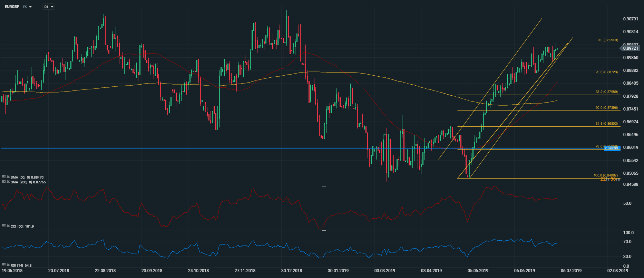Viewport: 644px width, 278px height.
Task: Open settings icon for RSI [14] indicator
Action: [x=4, y=265]
